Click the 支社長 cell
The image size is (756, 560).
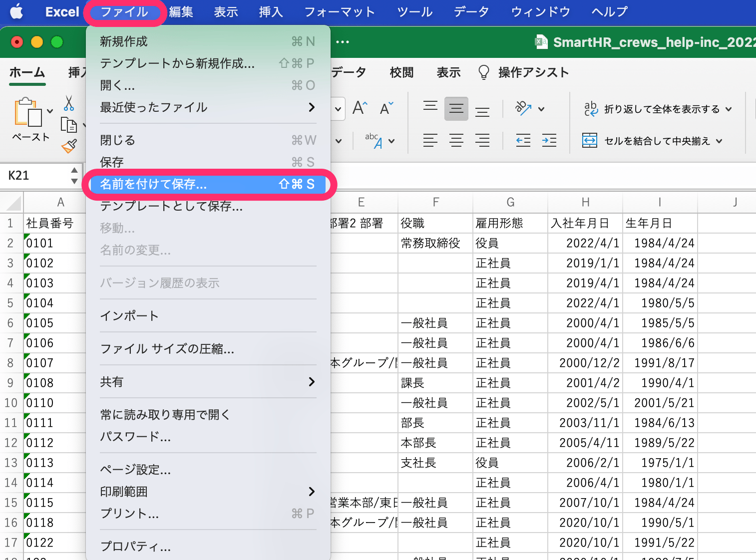pyautogui.click(x=435, y=463)
